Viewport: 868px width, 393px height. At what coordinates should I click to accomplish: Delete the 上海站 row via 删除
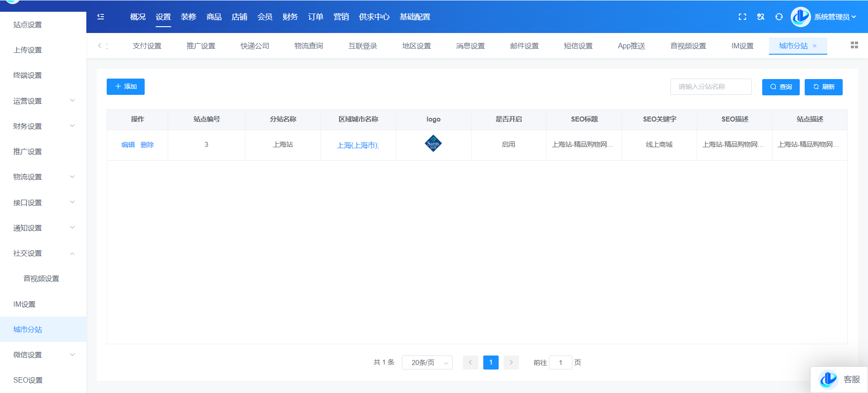147,145
